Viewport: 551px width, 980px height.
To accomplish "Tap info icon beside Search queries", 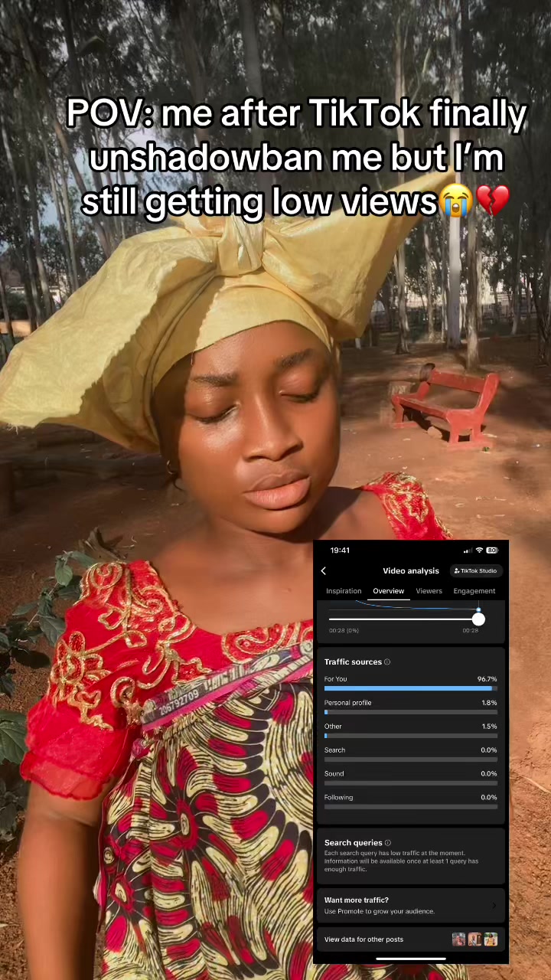I will [x=388, y=843].
